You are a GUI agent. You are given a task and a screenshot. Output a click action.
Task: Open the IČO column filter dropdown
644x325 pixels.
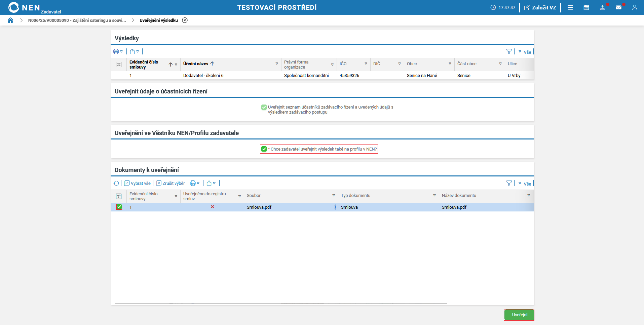[366, 64]
